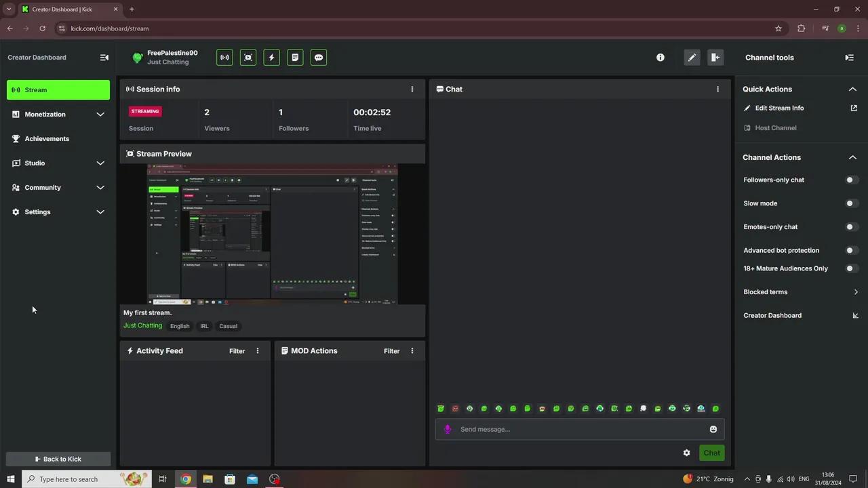Open the mod actions document icon
The image size is (868, 488).
pyautogui.click(x=295, y=58)
